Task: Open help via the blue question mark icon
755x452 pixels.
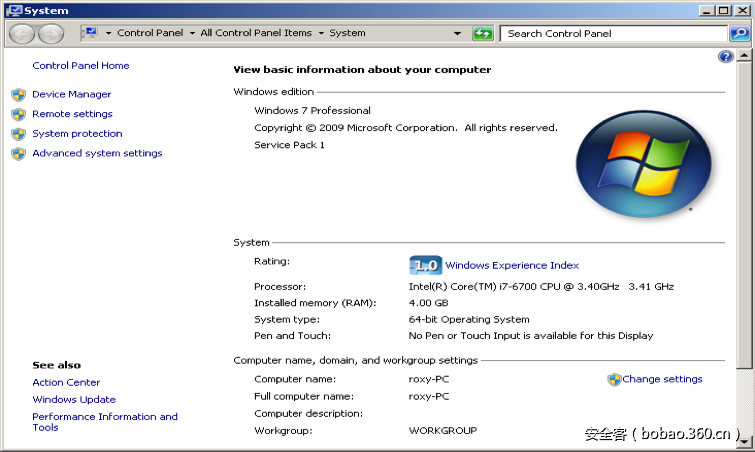Action: (x=726, y=57)
